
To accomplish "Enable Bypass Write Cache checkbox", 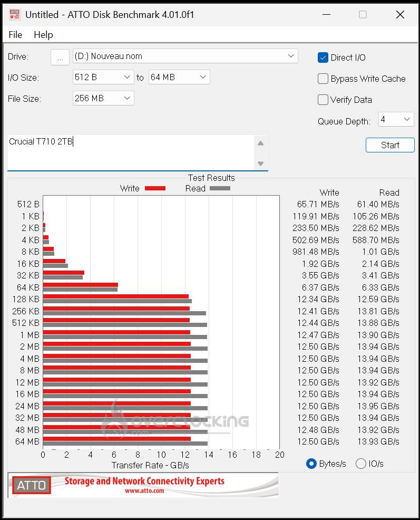I will 323,79.
